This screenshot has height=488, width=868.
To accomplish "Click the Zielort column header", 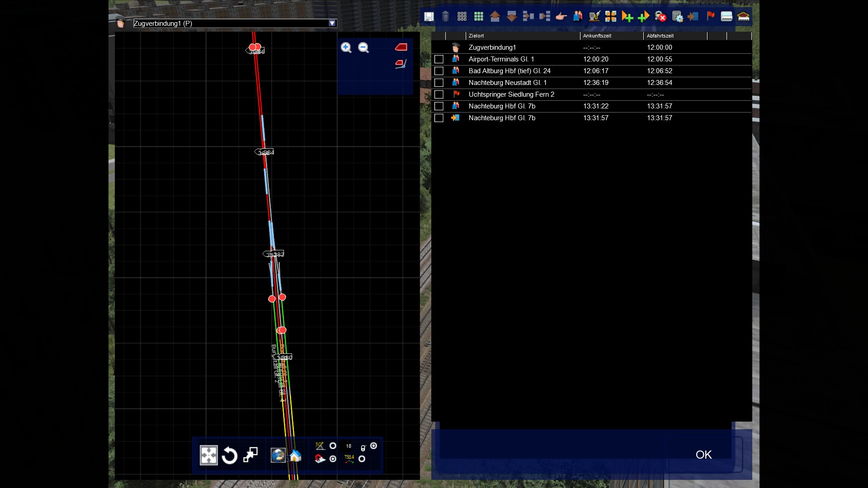I will 522,36.
